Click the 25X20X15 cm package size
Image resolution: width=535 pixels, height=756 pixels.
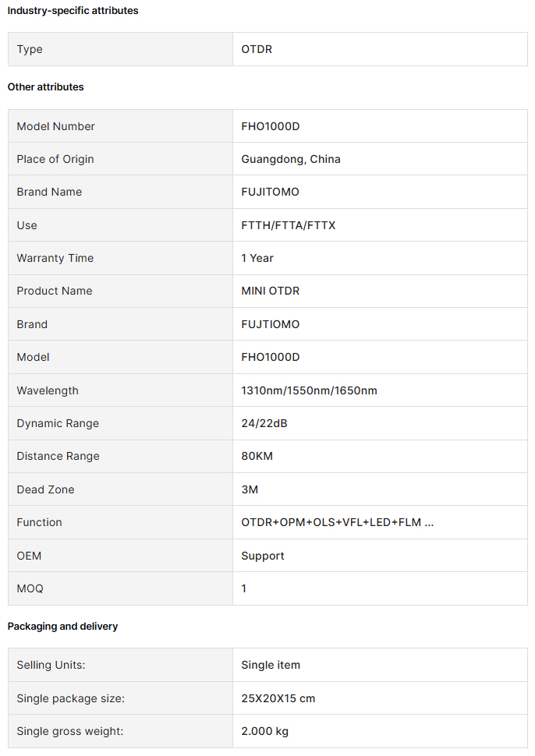tap(278, 698)
